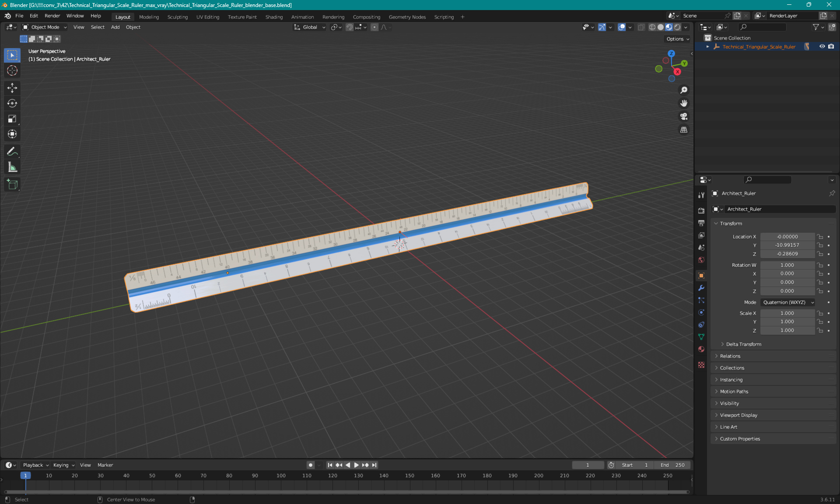Click the Object menu in header
Image resolution: width=840 pixels, height=504 pixels.
[x=133, y=27]
